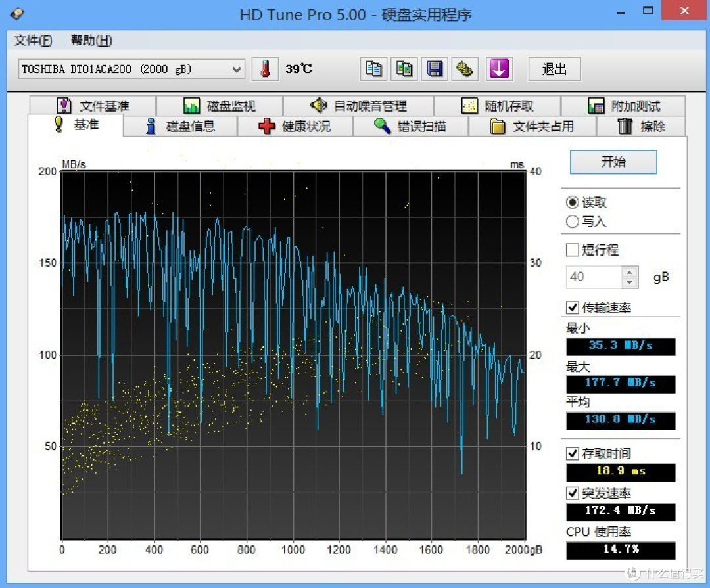Switch to the 健康状况 tab
The width and height of the screenshot is (710, 588).
[x=295, y=126]
